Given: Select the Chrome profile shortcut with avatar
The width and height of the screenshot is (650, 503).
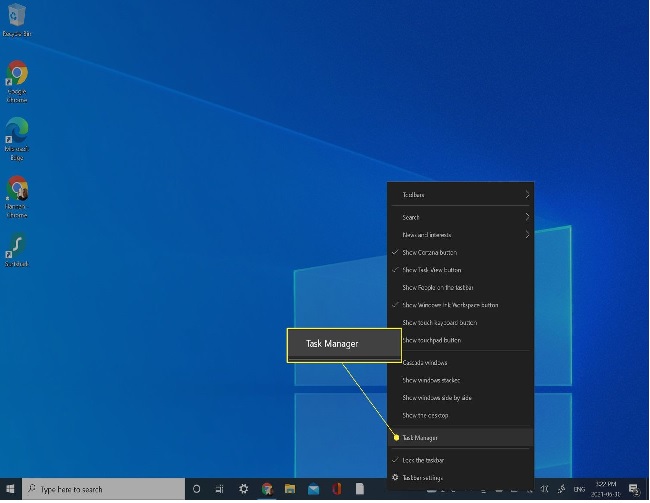Looking at the screenshot, I should (17, 197).
